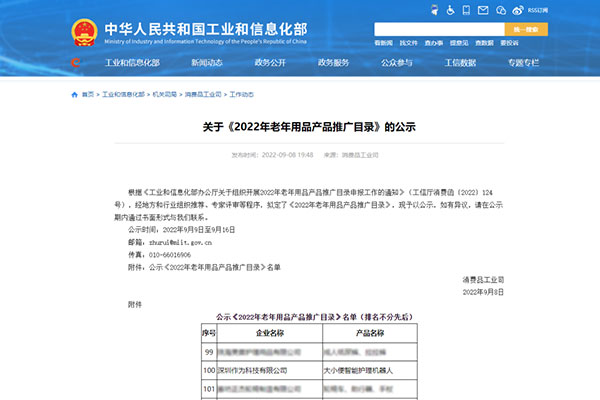The height and width of the screenshot is (400, 600).
Task: Click the 工作动态 breadcrumb link
Action: (x=241, y=95)
